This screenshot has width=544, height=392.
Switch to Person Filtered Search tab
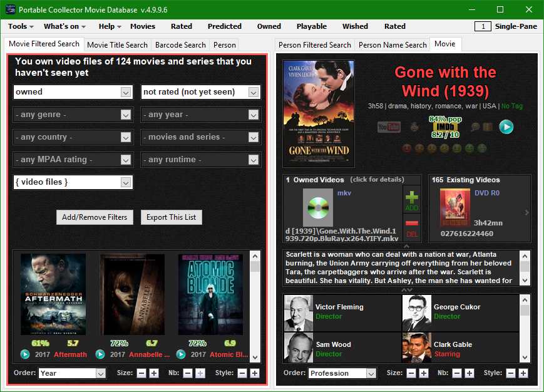click(315, 44)
